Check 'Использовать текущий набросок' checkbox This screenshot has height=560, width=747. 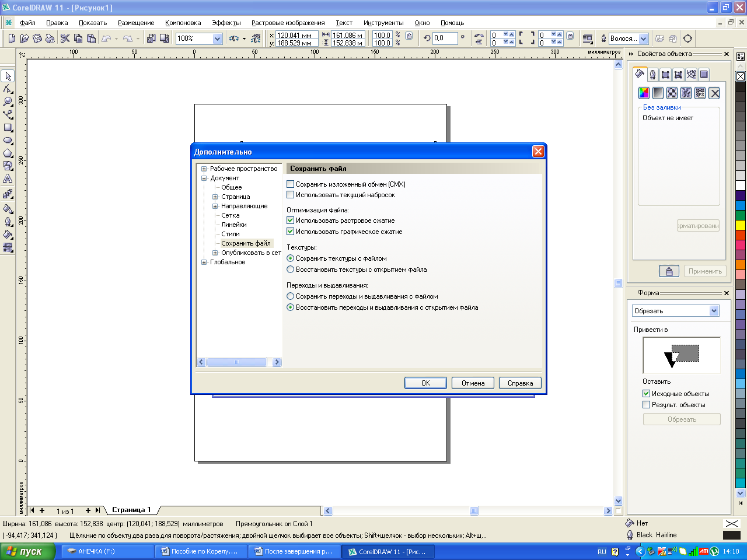pos(291,195)
